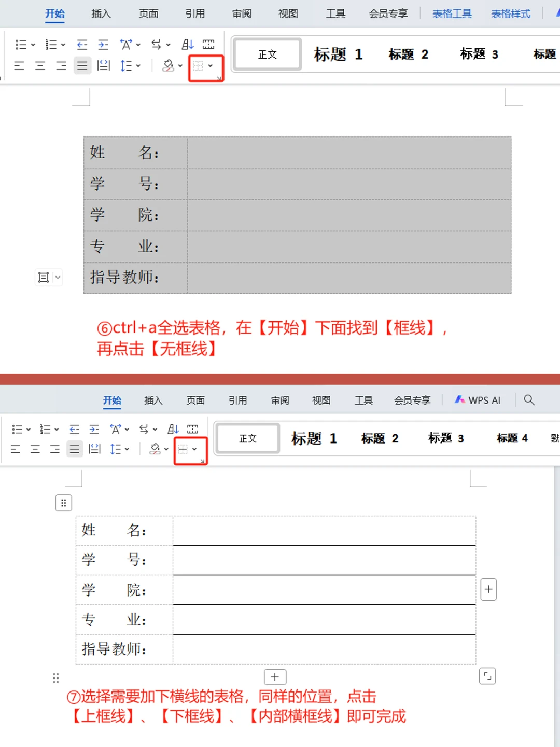Open the borders dropdown arrow in upper ribbon

[211, 66]
